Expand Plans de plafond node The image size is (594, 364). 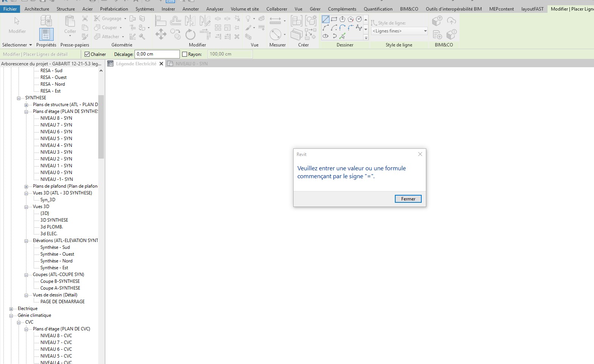[26, 187]
